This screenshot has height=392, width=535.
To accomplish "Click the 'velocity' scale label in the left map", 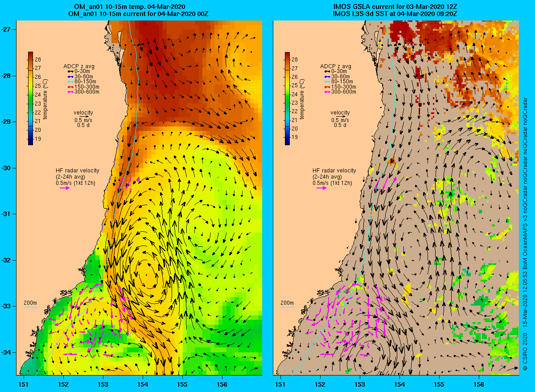I will (83, 112).
